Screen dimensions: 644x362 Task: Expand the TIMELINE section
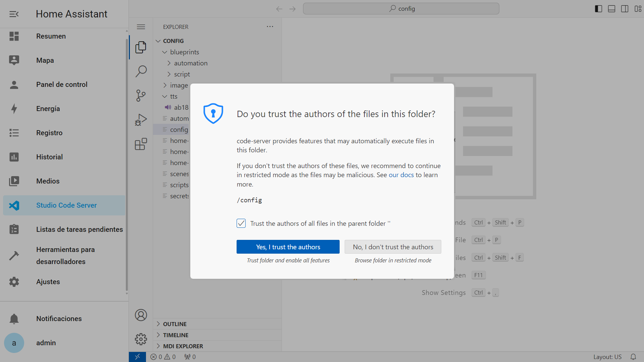click(176, 335)
